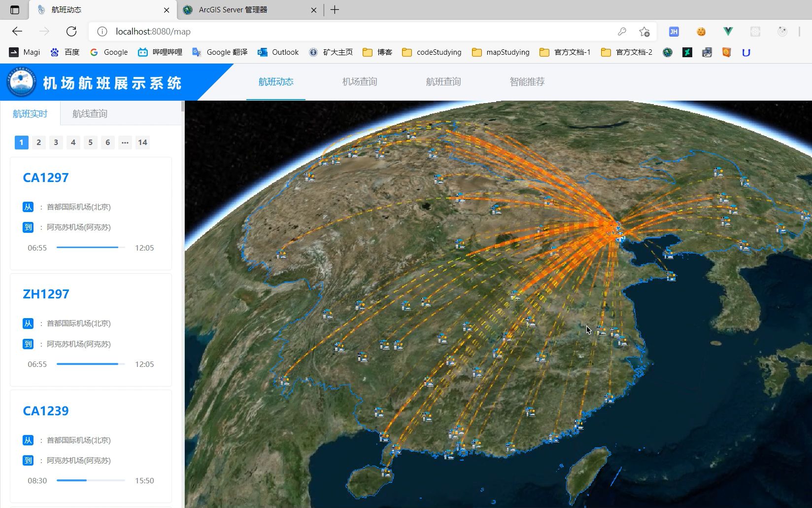Click the password key icon in address bar
The width and height of the screenshot is (812, 508).
(622, 32)
